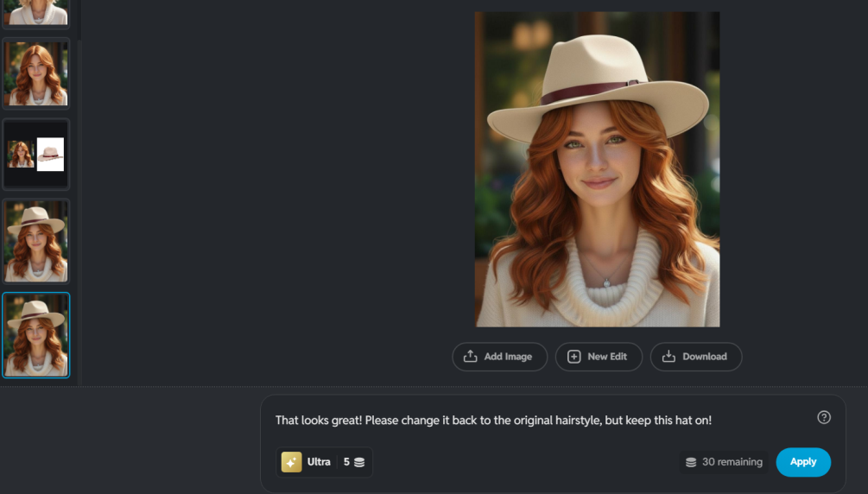This screenshot has height=494, width=868.
Task: Select the thumbnail showing woman and hat side-by-side
Action: tap(35, 155)
